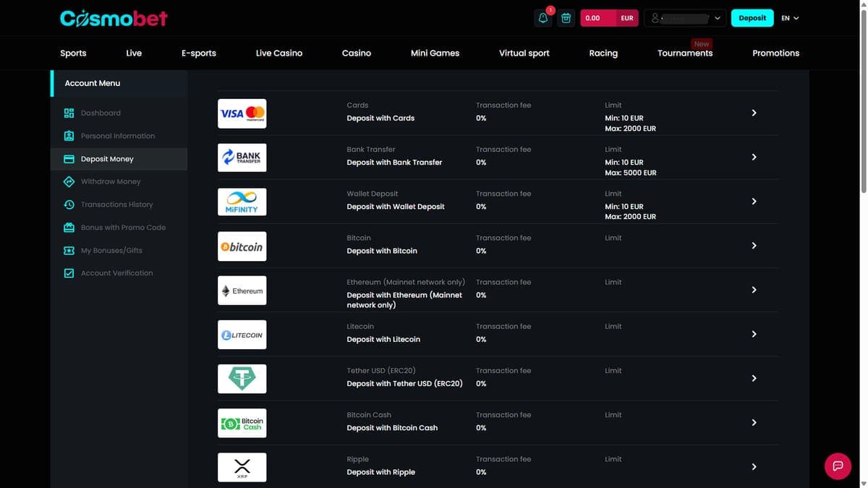Image resolution: width=868 pixels, height=488 pixels.
Task: Expand the Cards deposit row arrow
Action: [x=754, y=113]
